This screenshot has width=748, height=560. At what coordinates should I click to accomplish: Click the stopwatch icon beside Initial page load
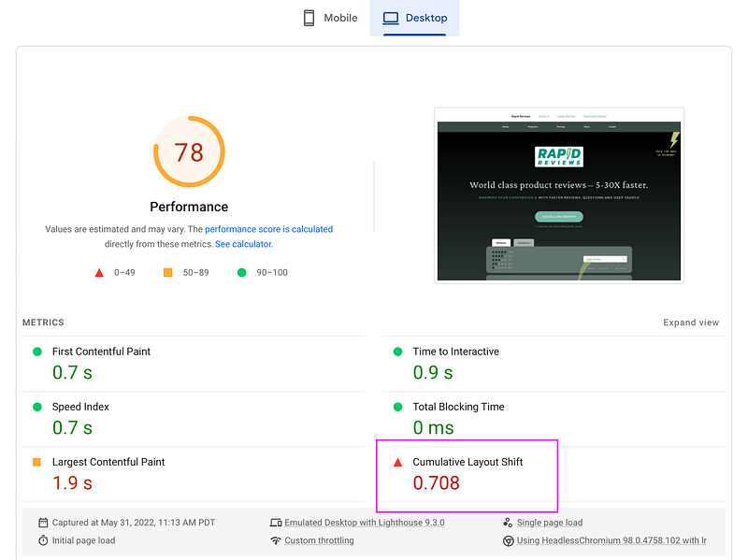pyautogui.click(x=42, y=540)
